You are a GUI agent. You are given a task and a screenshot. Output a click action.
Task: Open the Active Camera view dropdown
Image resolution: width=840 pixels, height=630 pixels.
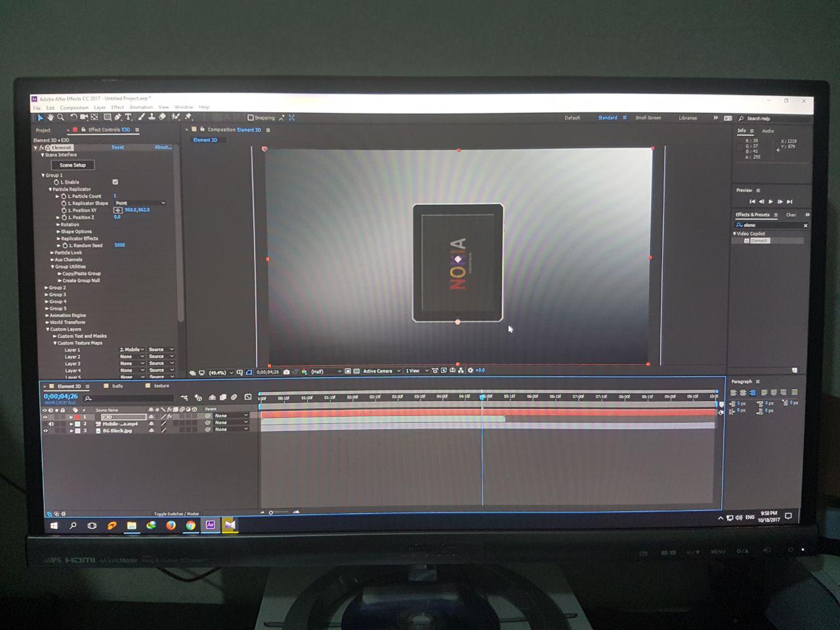pyautogui.click(x=381, y=371)
